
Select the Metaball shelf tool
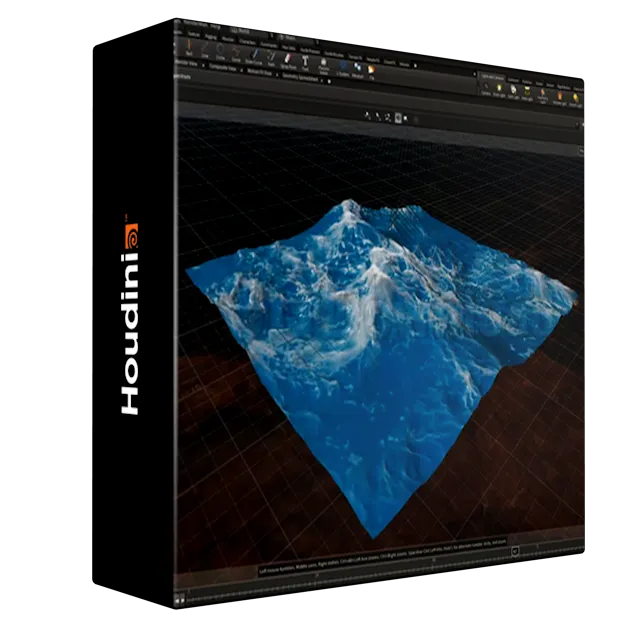[358, 72]
